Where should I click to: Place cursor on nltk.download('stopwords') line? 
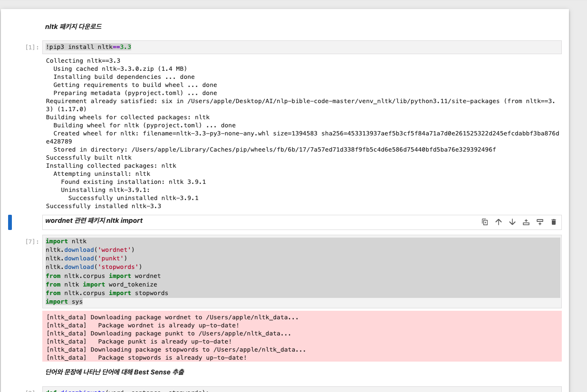[x=94, y=267]
